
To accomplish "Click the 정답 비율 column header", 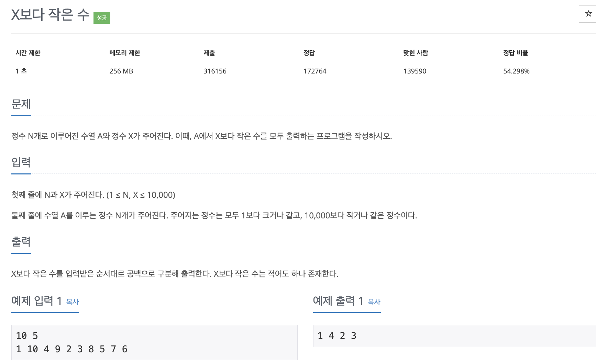I will point(516,53).
